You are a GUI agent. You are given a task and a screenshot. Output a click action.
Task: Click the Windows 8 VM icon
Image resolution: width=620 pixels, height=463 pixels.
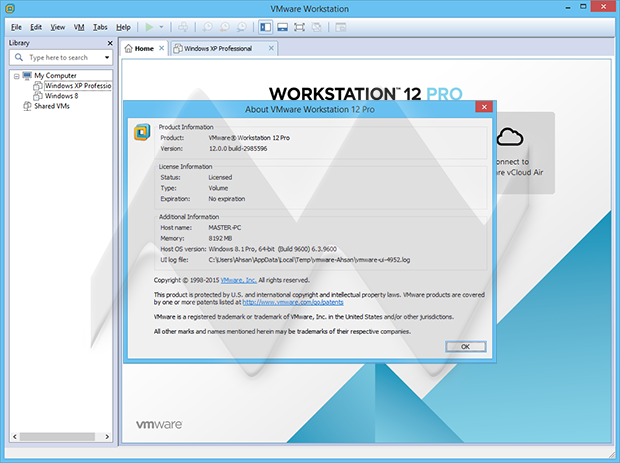click(38, 96)
